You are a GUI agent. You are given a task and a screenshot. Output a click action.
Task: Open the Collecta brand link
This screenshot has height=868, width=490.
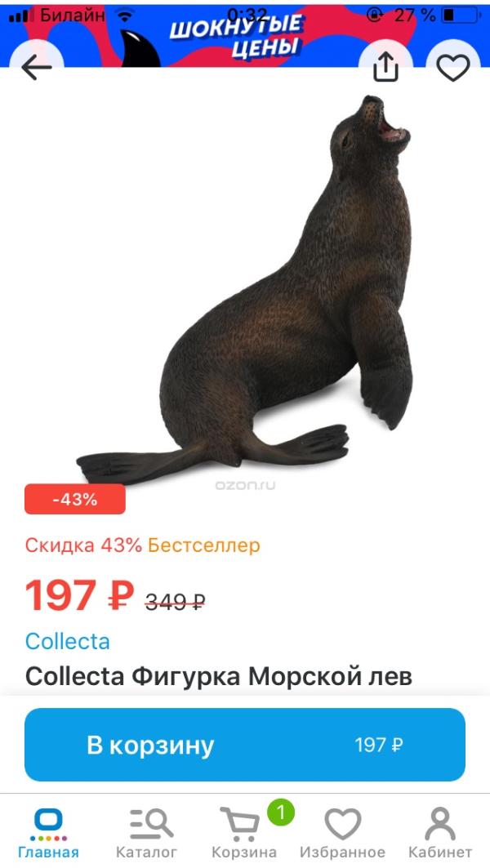68,641
